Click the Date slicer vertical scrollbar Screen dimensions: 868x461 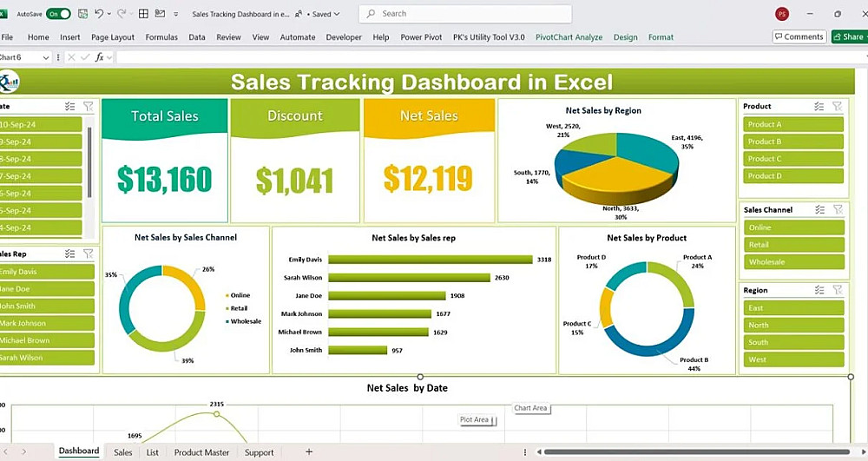click(89, 162)
